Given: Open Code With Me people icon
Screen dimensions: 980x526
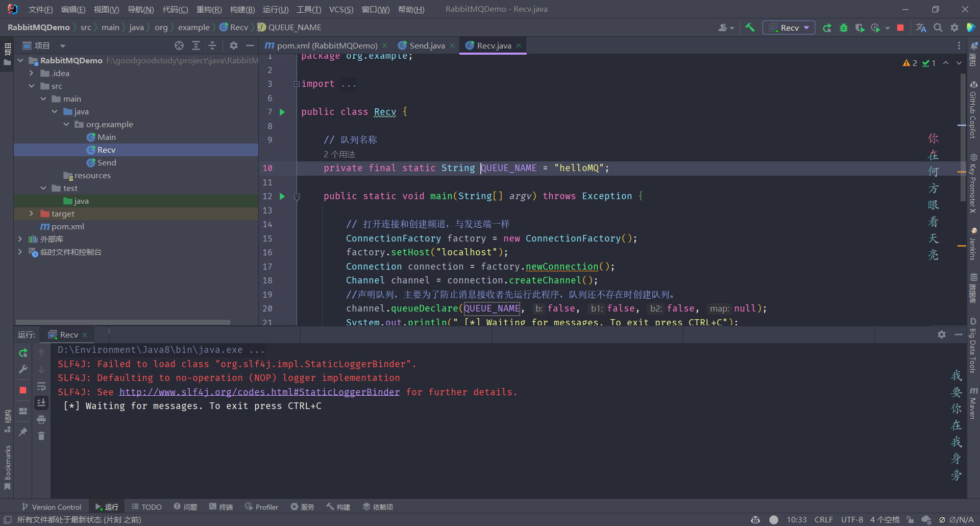Looking at the screenshot, I should (725, 28).
